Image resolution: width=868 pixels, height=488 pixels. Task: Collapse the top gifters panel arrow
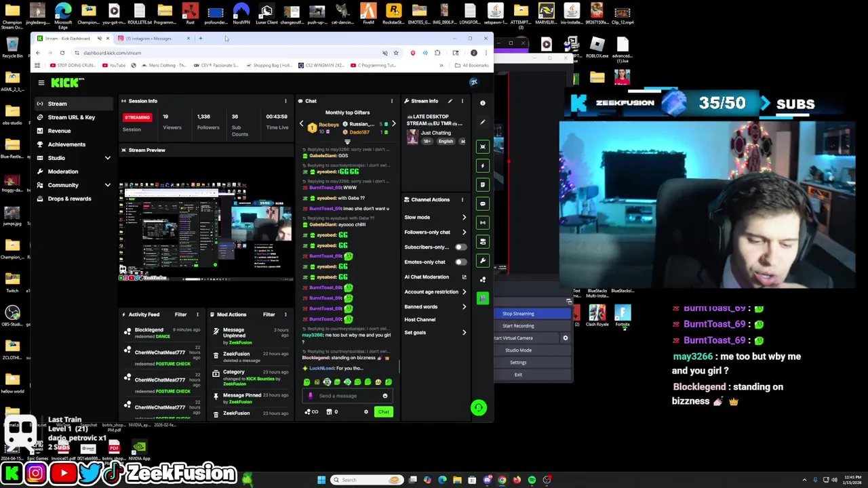[347, 142]
